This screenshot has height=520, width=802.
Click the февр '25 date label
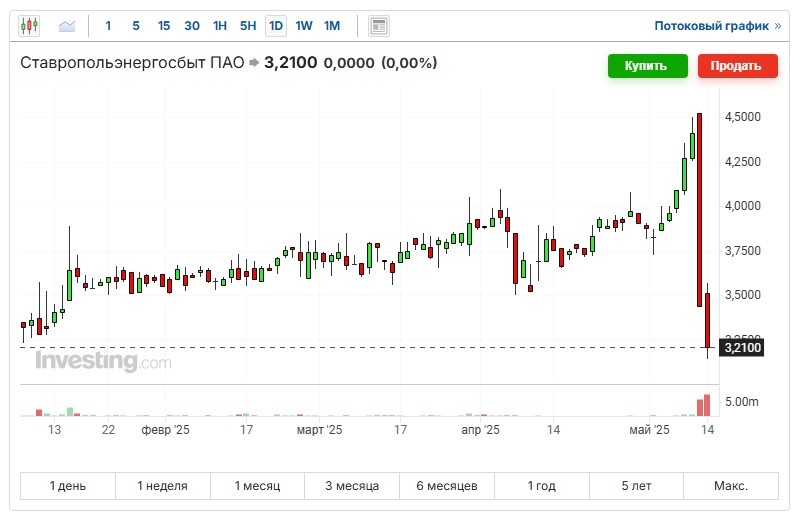click(165, 430)
